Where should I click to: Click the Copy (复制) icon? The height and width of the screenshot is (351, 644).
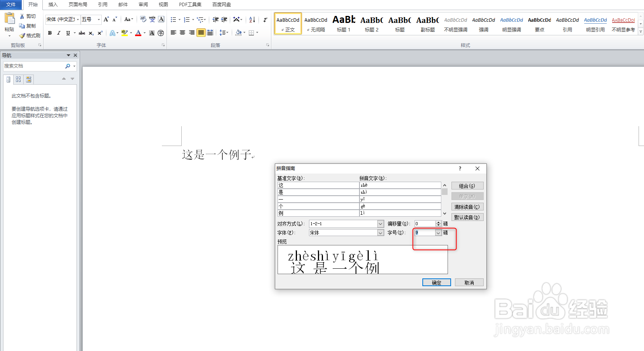22,26
